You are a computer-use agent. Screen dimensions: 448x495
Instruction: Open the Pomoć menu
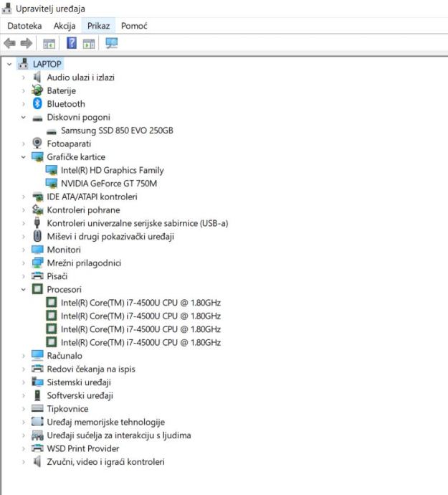(134, 26)
